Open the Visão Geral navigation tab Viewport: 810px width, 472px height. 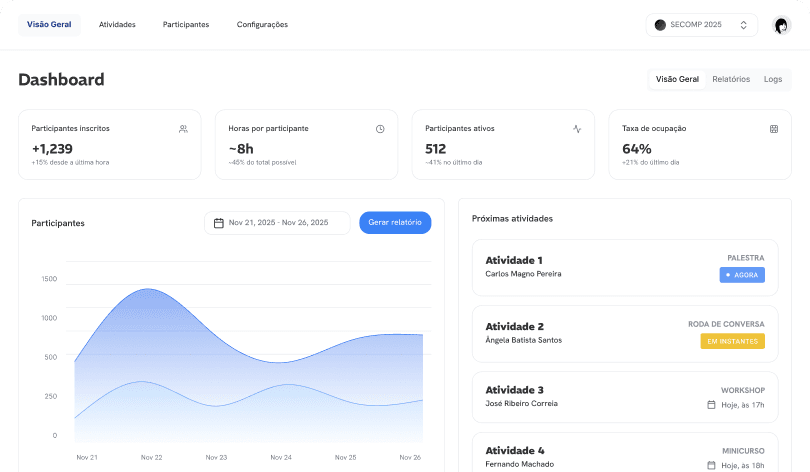click(x=49, y=25)
